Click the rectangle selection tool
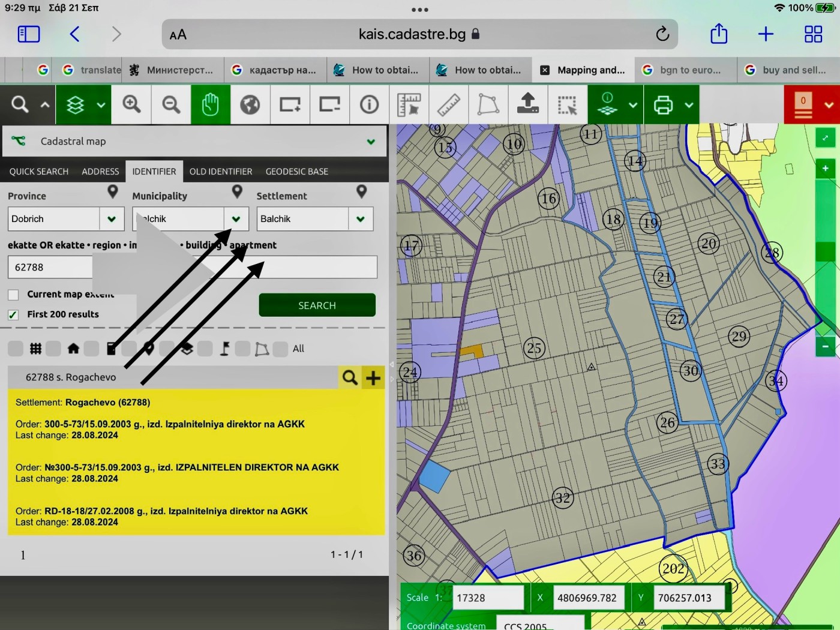 (x=566, y=105)
